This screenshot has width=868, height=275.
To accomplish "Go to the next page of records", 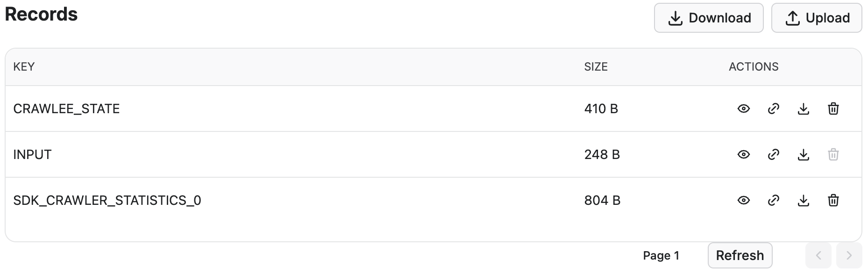I will pyautogui.click(x=849, y=255).
